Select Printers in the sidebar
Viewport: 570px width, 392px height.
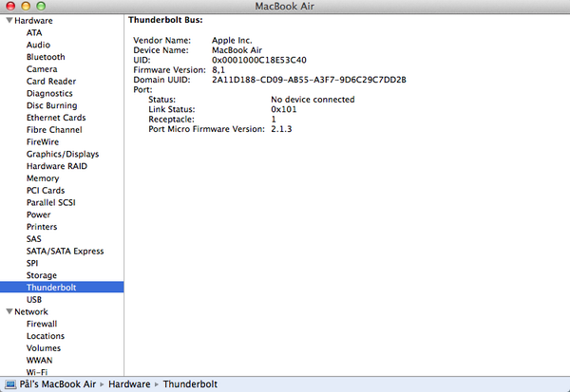coord(42,227)
